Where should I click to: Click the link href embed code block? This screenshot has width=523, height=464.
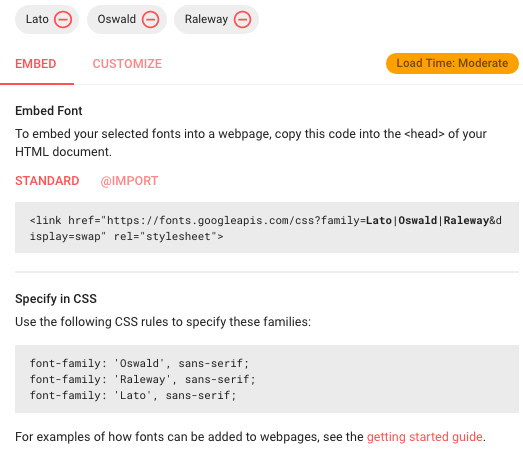[x=267, y=227]
